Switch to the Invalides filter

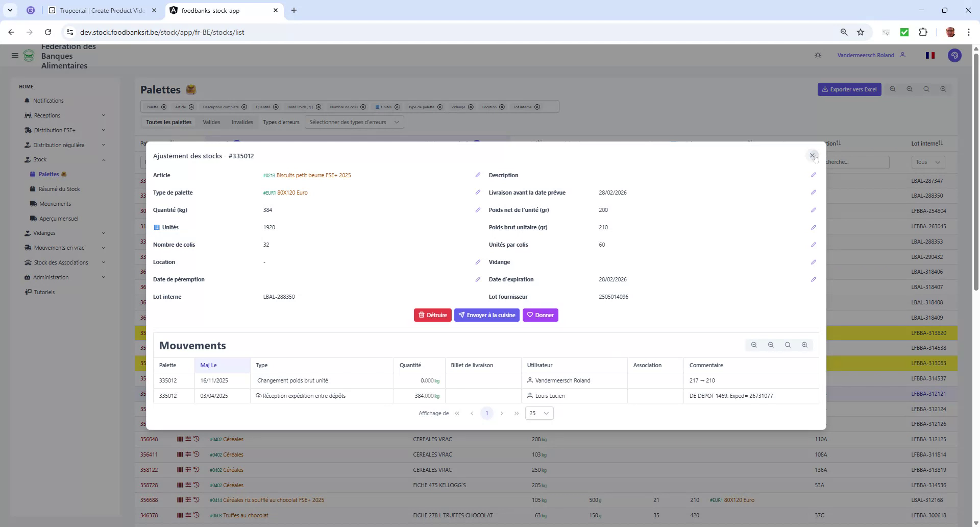242,122
